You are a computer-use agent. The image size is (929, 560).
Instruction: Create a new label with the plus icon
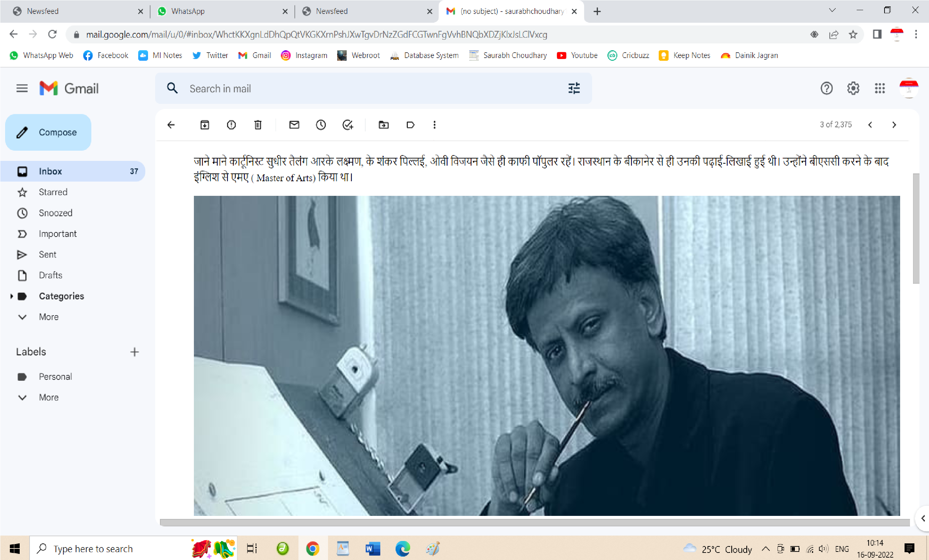[134, 352]
